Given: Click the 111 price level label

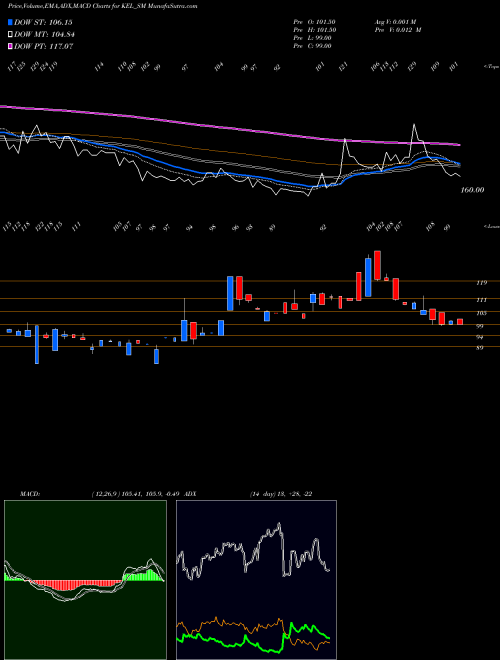Looking at the screenshot, I should [x=481, y=300].
